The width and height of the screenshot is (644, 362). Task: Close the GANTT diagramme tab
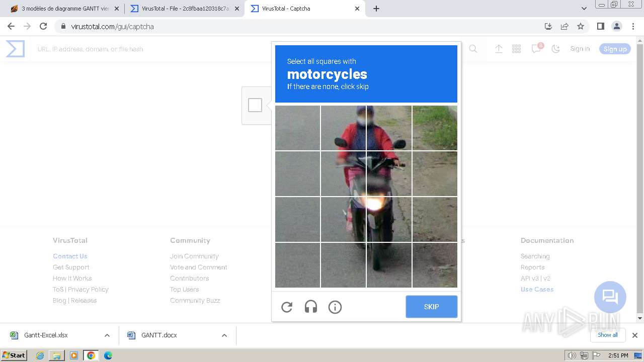pos(117,9)
